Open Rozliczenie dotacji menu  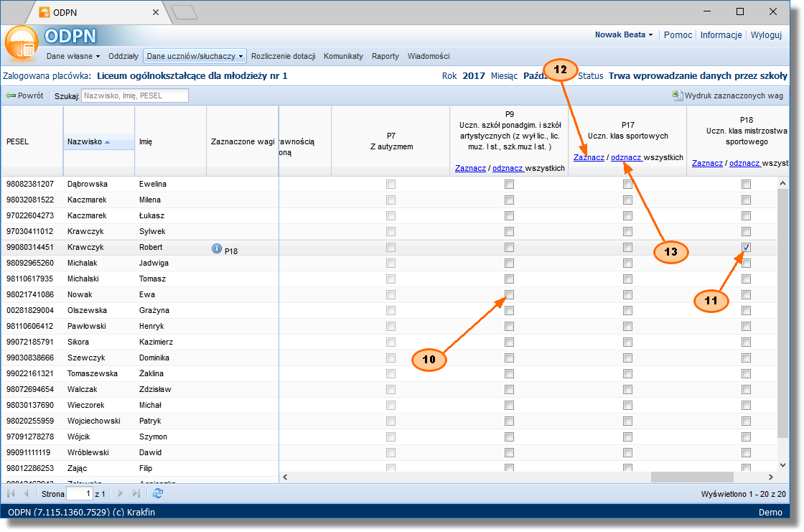[283, 56]
